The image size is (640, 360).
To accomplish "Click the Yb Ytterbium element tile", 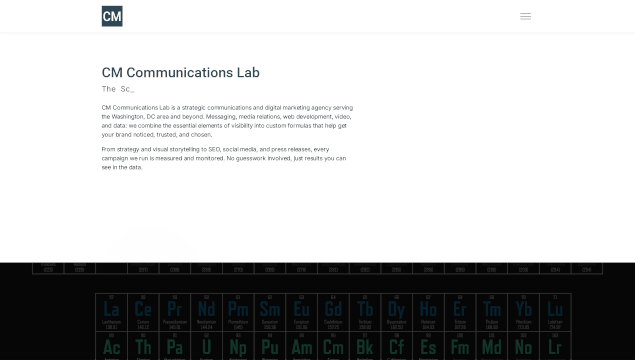I will point(523,312).
